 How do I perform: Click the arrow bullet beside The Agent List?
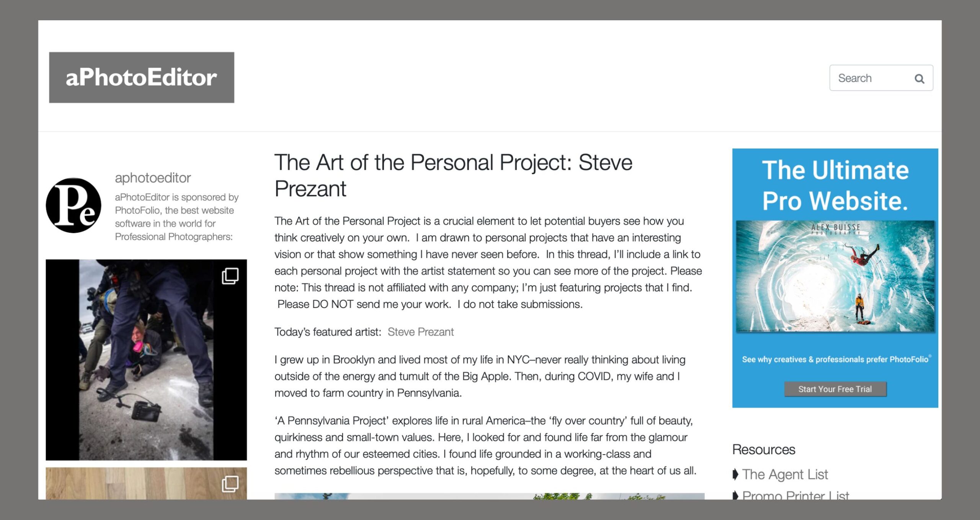click(x=735, y=474)
